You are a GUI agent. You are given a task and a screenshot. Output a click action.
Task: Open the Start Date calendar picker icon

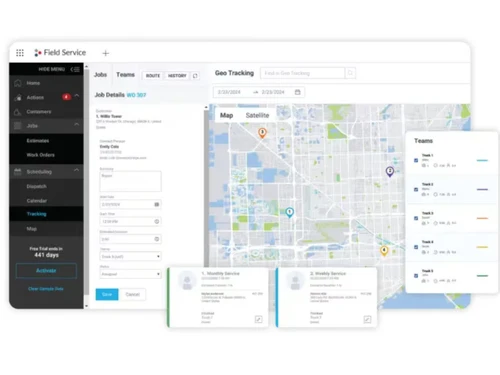click(x=157, y=204)
